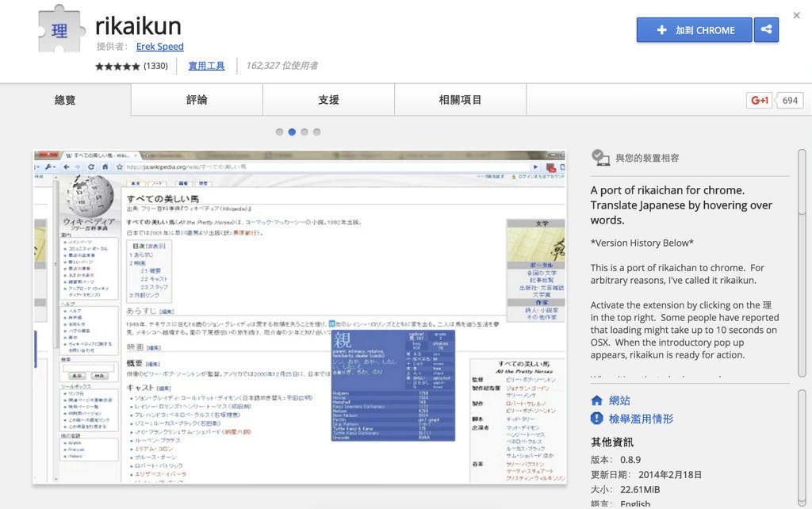812x509 pixels.
Task: Switch to the 相關項目 tab
Action: click(x=461, y=100)
